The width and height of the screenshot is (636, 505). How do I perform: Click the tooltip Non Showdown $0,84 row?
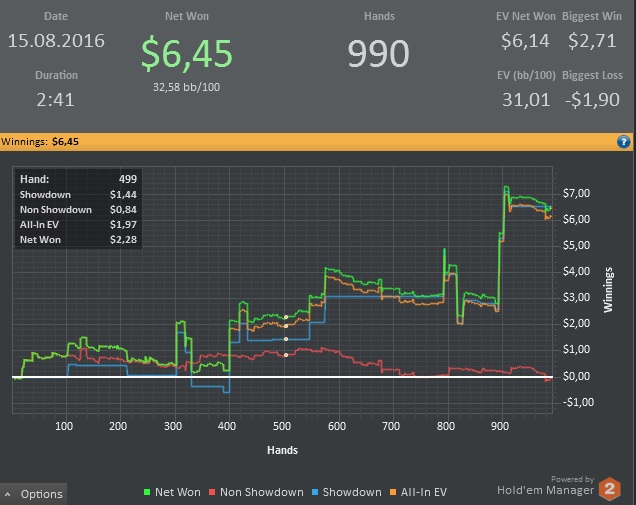pyautogui.click(x=78, y=210)
